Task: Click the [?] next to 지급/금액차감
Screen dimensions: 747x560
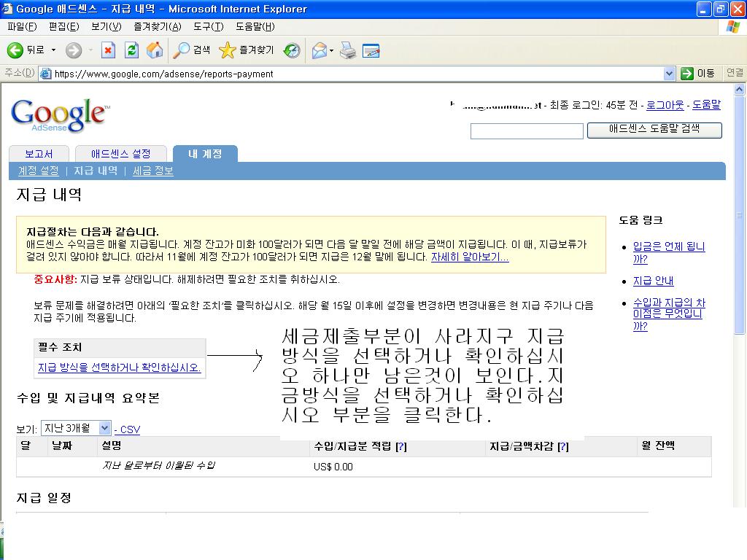Action: pyautogui.click(x=563, y=446)
